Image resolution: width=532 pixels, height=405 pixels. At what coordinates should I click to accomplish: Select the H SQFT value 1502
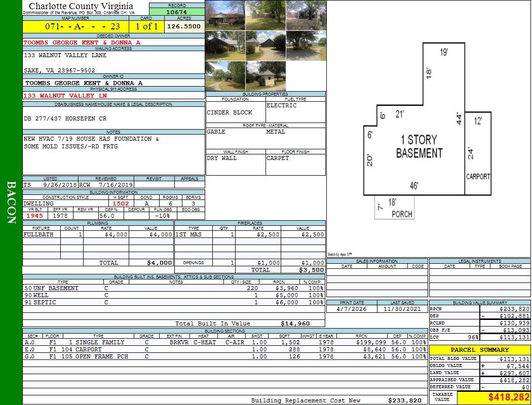(121, 204)
